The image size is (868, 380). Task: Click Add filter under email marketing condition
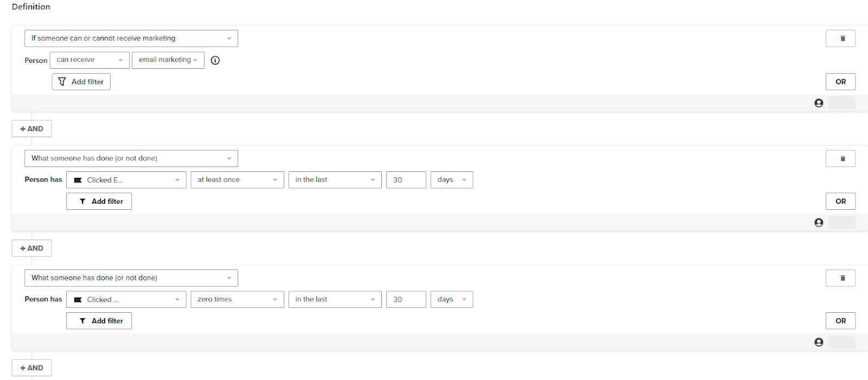tap(81, 82)
